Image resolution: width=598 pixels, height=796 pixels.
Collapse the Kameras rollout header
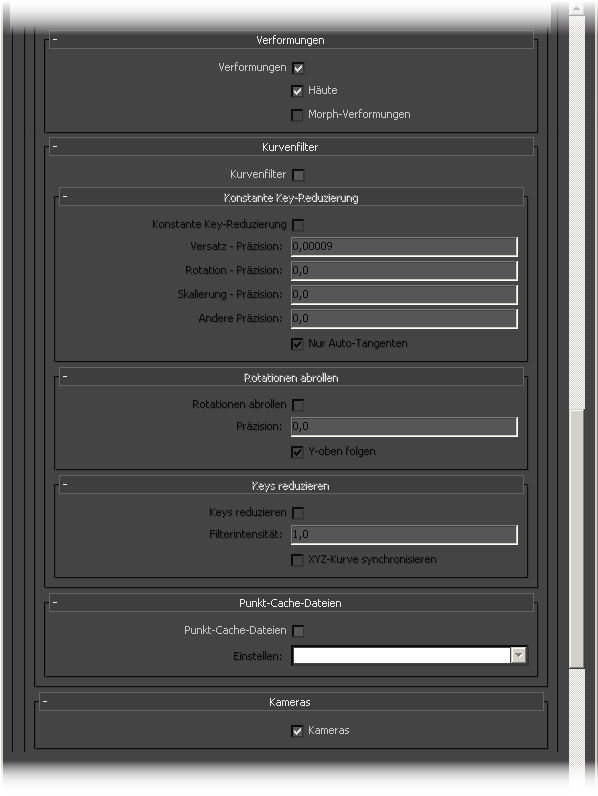point(291,702)
